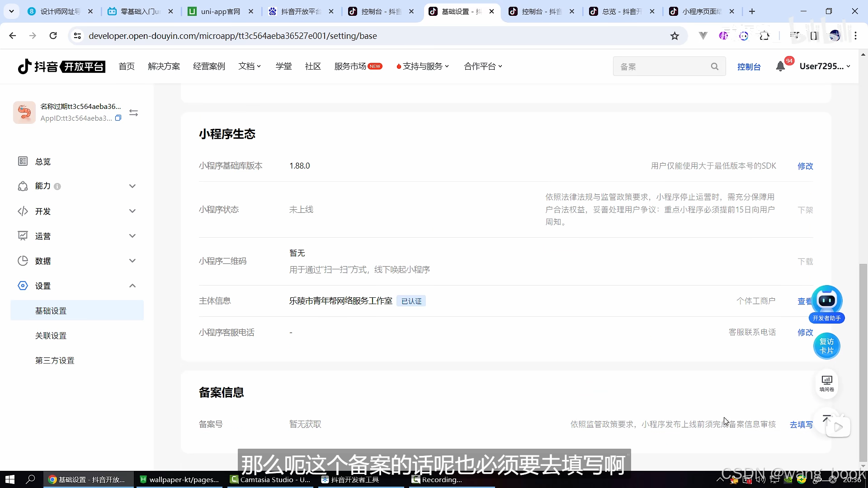868x488 pixels.
Task: Go to 首页 in top navigation
Action: click(127, 66)
